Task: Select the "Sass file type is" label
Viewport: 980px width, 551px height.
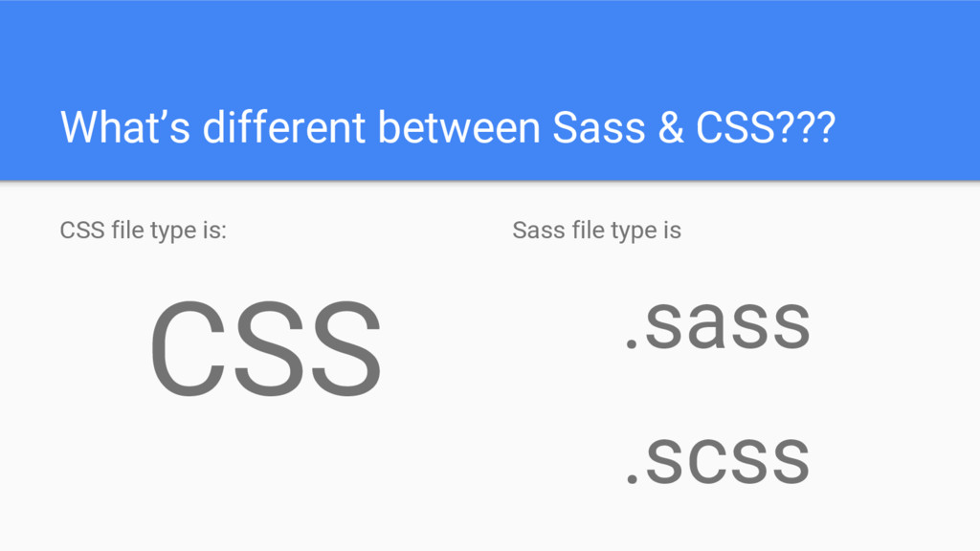Action: coord(597,231)
